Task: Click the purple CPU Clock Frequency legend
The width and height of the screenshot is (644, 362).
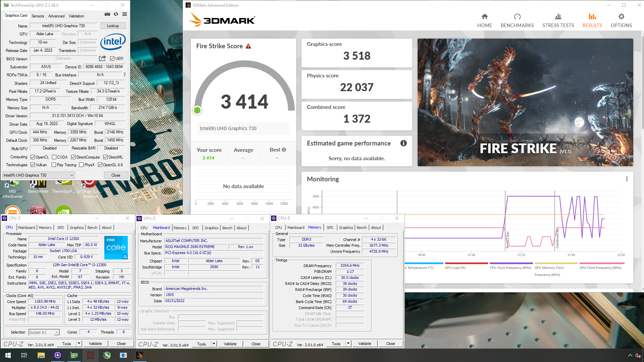Action: [x=511, y=266]
